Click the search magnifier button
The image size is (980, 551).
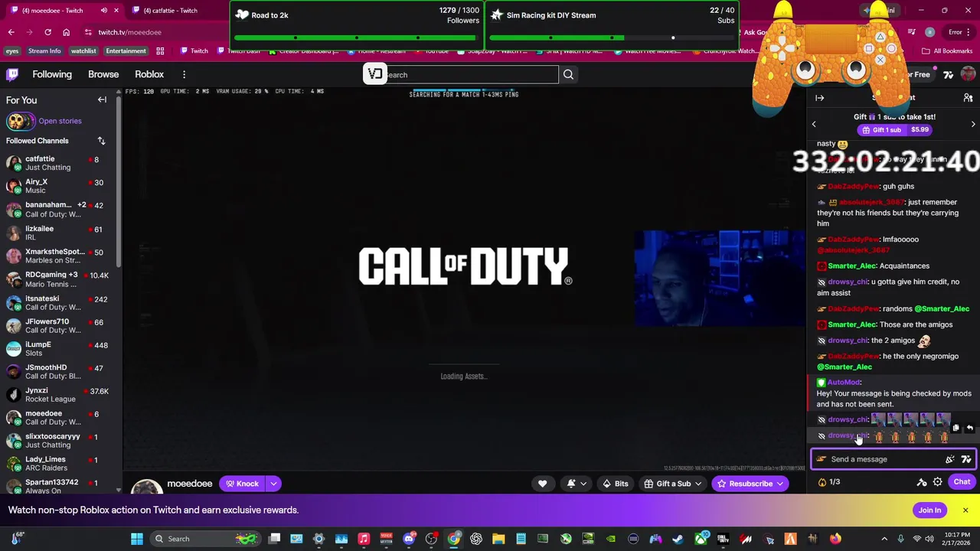[x=568, y=74]
